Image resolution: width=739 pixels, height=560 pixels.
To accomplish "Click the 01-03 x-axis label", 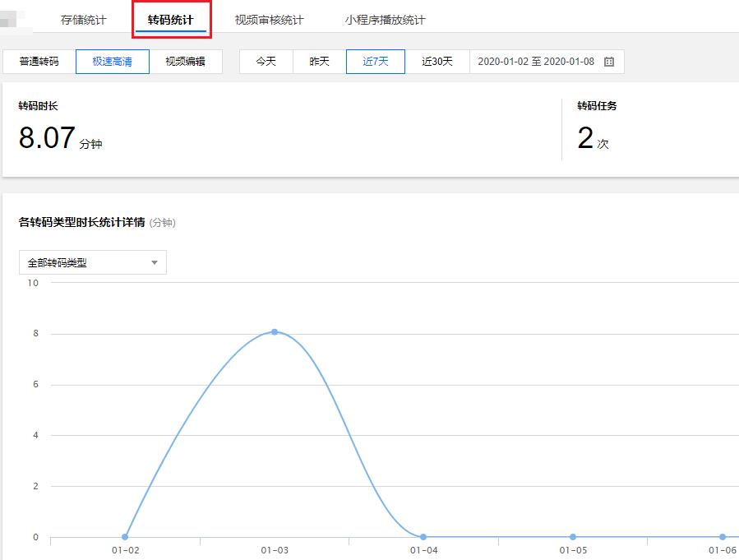I will click(x=275, y=550).
